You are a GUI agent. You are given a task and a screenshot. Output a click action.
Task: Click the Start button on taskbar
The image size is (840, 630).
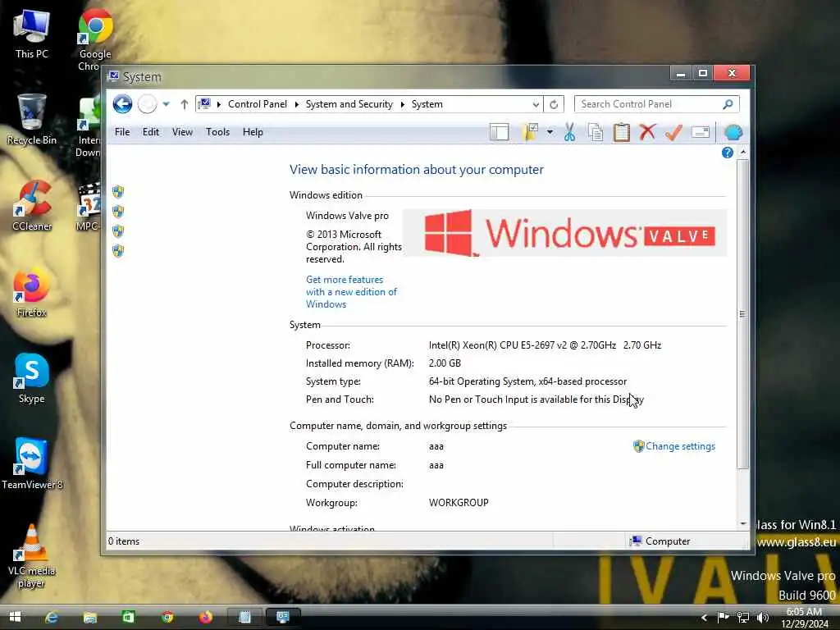tap(15, 617)
